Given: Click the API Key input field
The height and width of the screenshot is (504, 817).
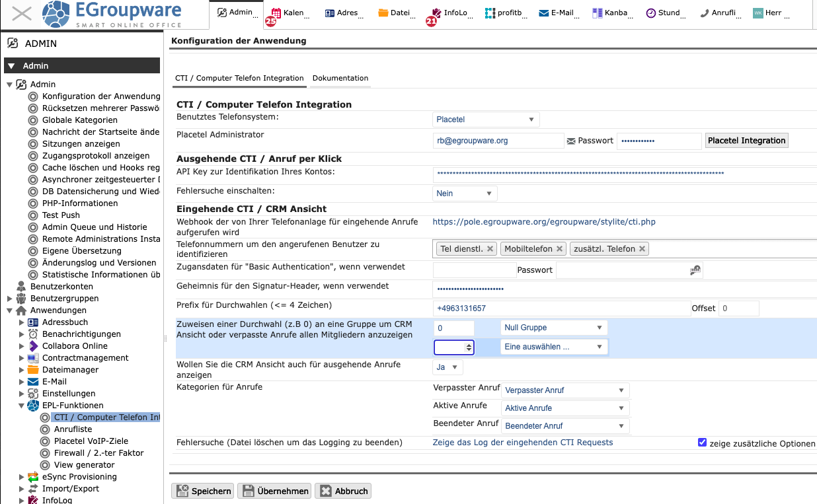Looking at the screenshot, I should tap(624, 174).
